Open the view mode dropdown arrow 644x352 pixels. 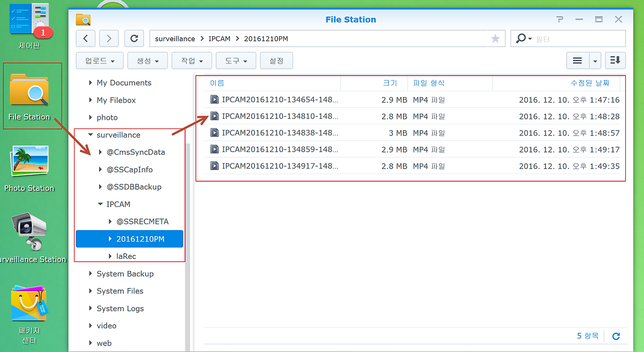(x=595, y=61)
